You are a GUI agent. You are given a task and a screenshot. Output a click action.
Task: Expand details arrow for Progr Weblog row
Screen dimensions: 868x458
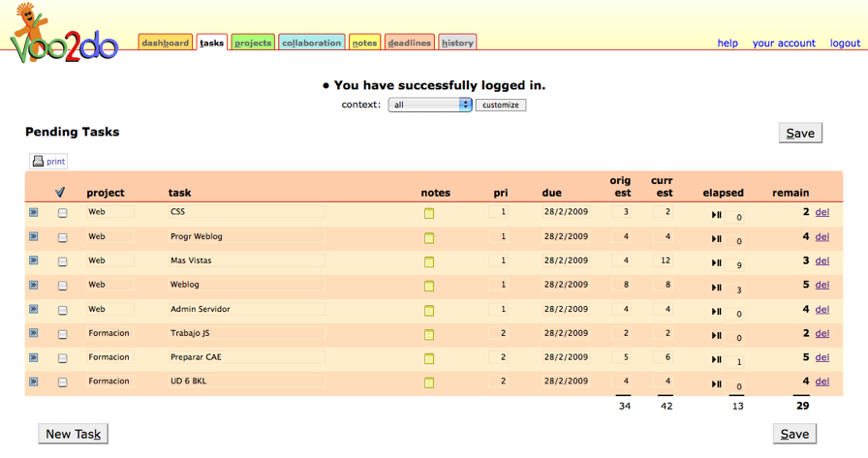tap(34, 236)
